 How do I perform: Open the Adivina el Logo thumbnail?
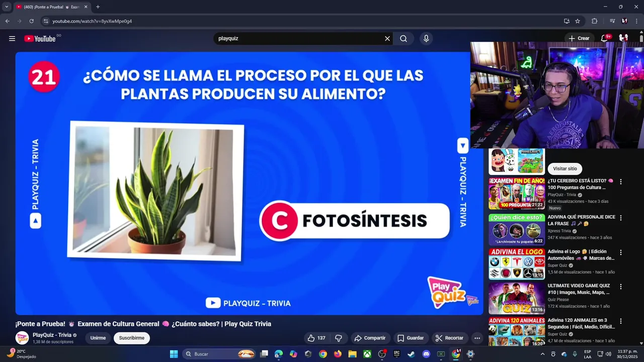pyautogui.click(x=517, y=263)
